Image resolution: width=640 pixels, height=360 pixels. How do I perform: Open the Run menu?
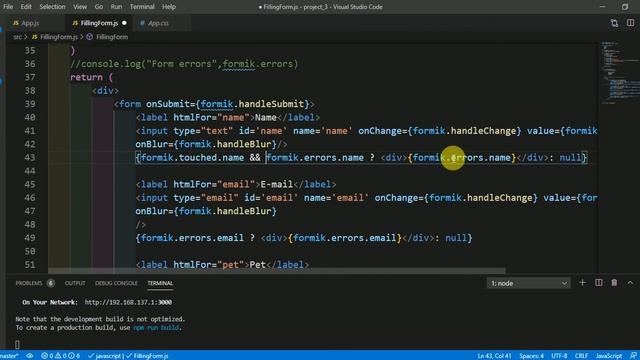click(x=116, y=7)
